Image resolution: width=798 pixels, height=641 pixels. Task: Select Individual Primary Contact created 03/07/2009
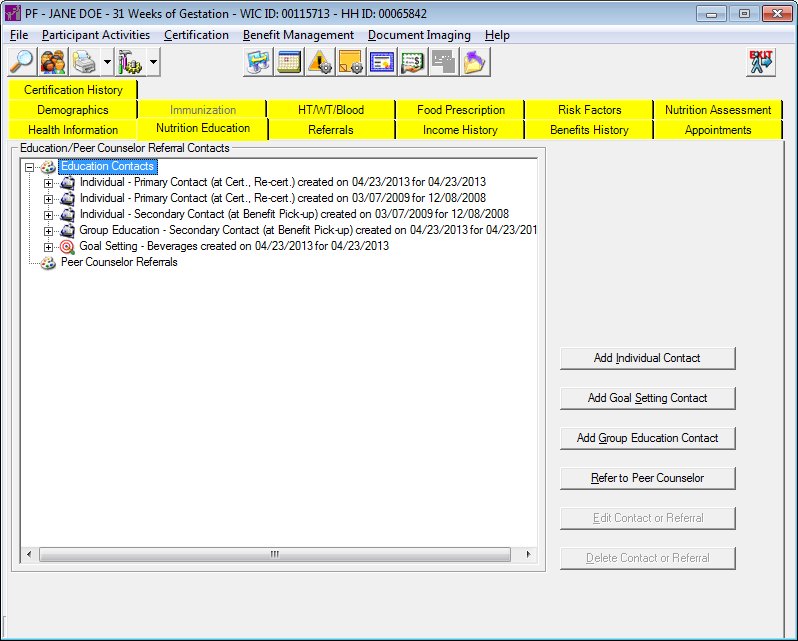coord(283,198)
